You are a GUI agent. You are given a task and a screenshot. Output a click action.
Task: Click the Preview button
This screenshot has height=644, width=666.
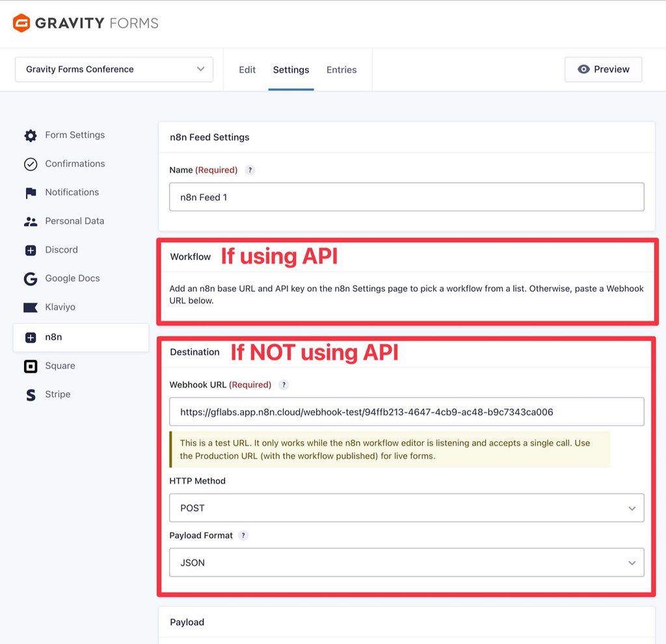603,69
